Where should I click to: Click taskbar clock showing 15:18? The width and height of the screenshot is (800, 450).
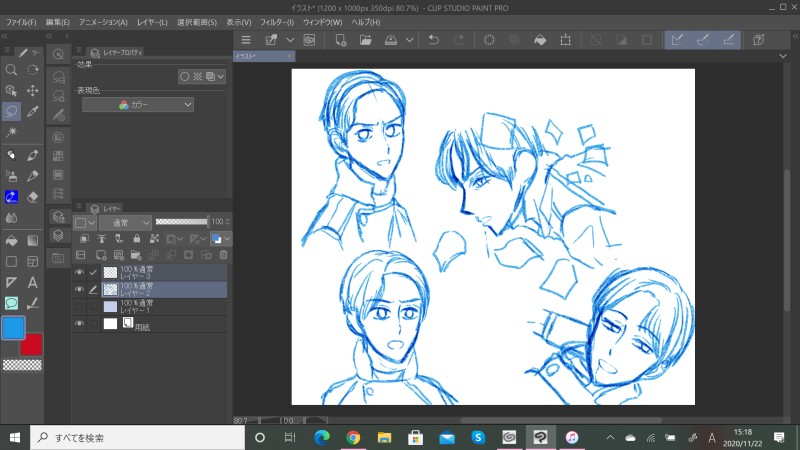743,438
